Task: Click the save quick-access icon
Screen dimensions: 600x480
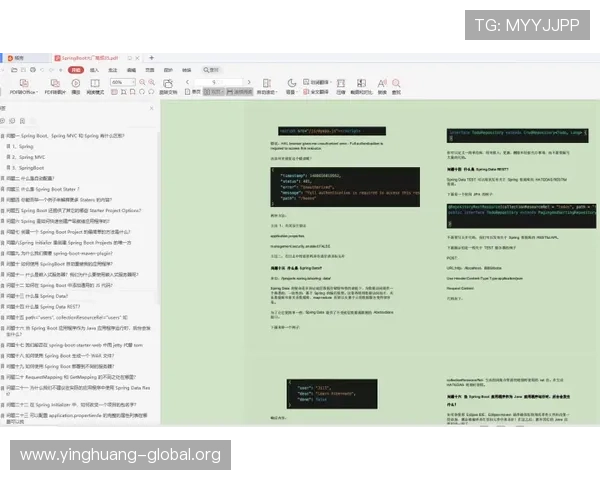Action: coord(23,70)
